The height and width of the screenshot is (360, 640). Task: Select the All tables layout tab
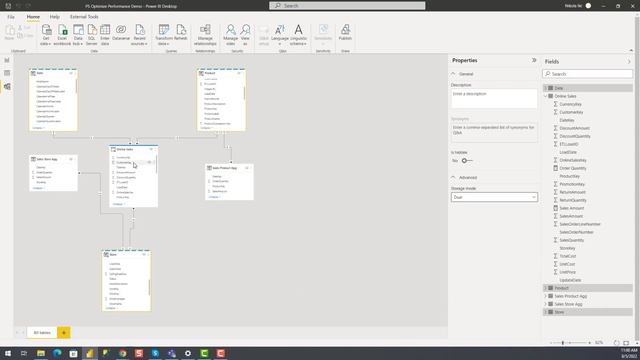tap(42, 333)
